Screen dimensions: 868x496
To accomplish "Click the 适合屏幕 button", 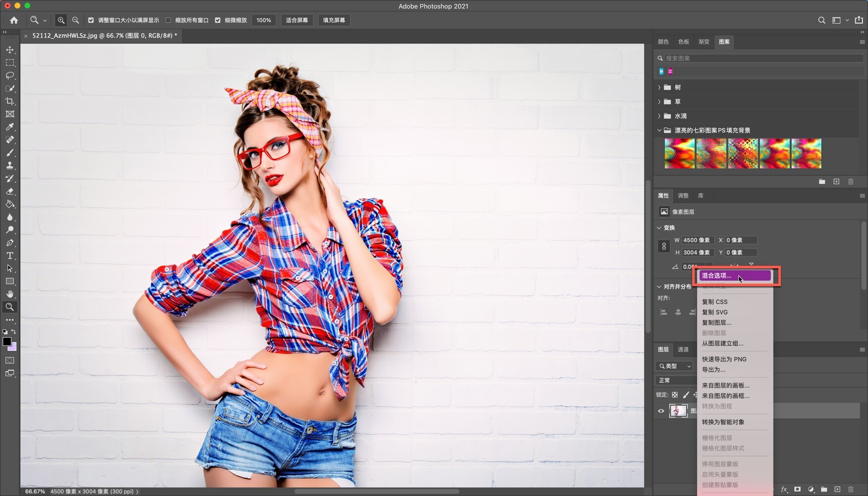I will point(297,20).
